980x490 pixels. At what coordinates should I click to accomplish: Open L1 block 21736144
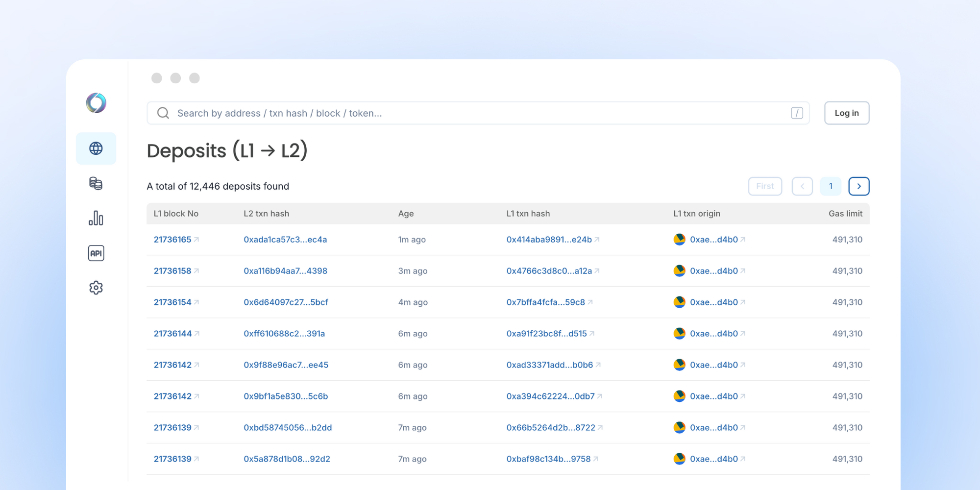[x=172, y=334]
